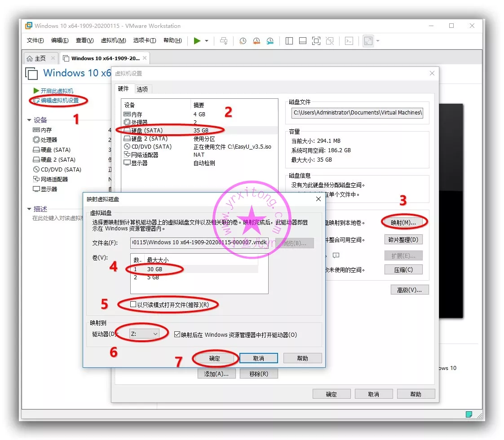
Task: Click the take snapshot clock icon
Action: coord(243,41)
